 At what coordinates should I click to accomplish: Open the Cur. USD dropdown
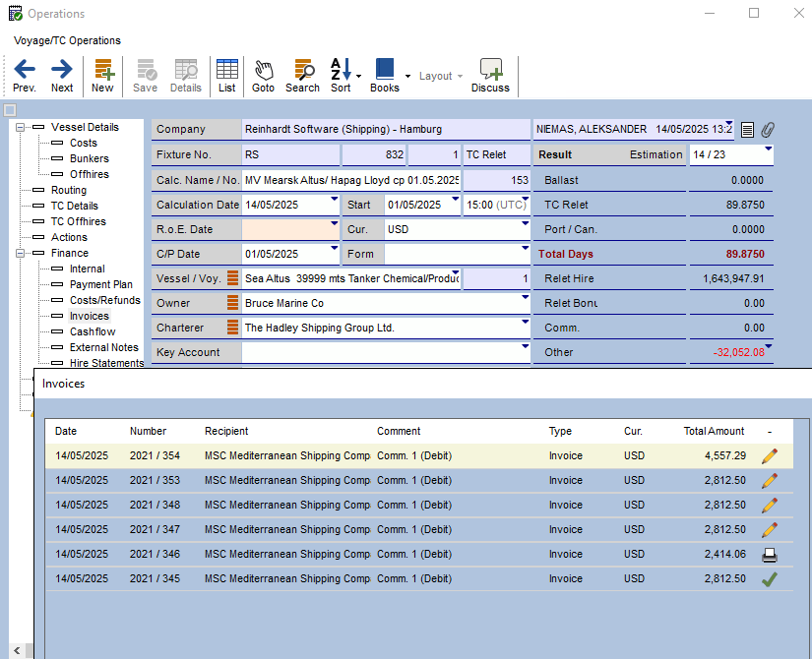pos(525,223)
